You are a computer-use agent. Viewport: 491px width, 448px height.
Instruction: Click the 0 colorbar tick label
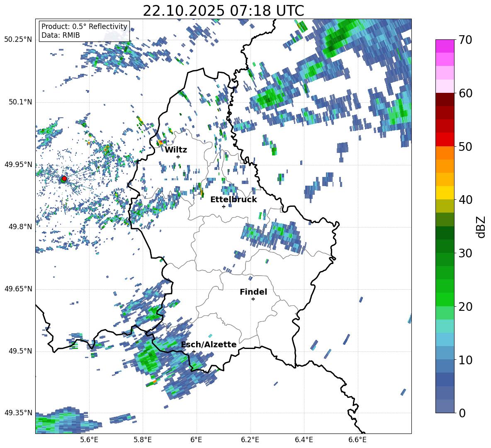point(462,413)
